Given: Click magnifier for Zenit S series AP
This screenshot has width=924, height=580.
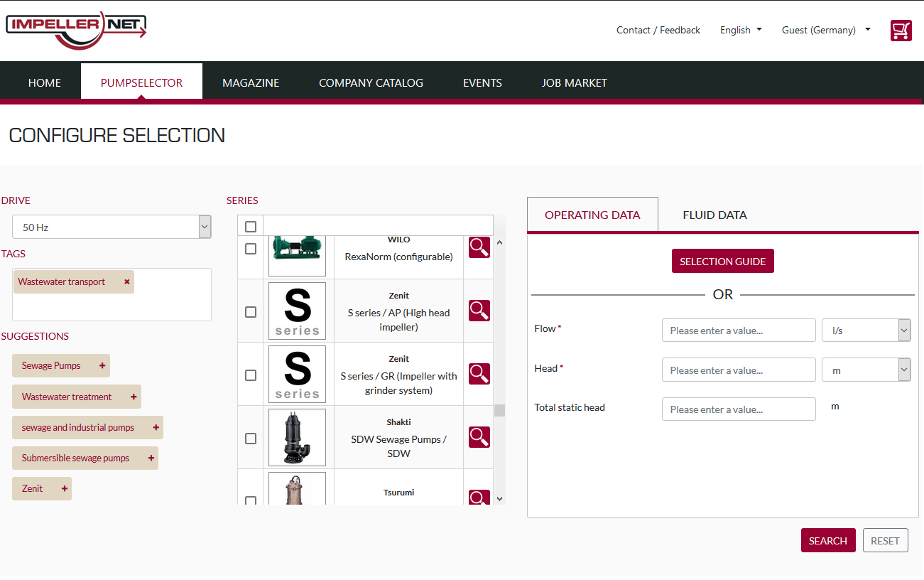Looking at the screenshot, I should 479,311.
